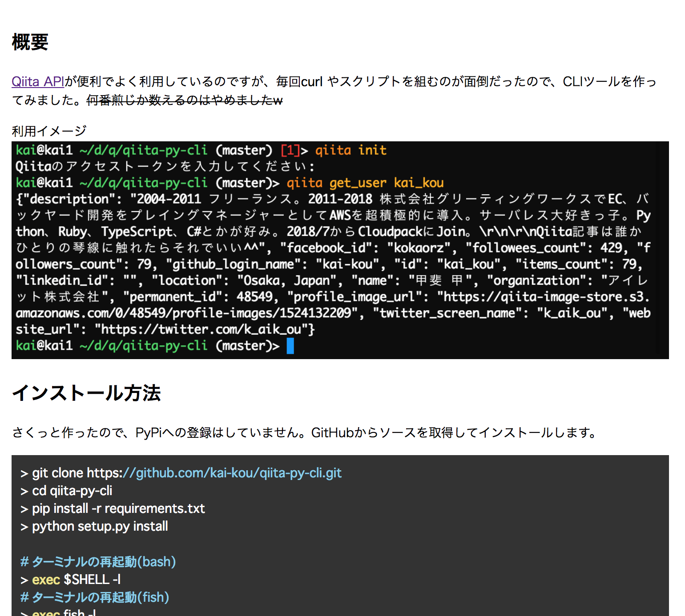Screen dimensions: 685x616
Task: Click the 'ターミナルの再起動(fish)' comment
Action: point(95,597)
